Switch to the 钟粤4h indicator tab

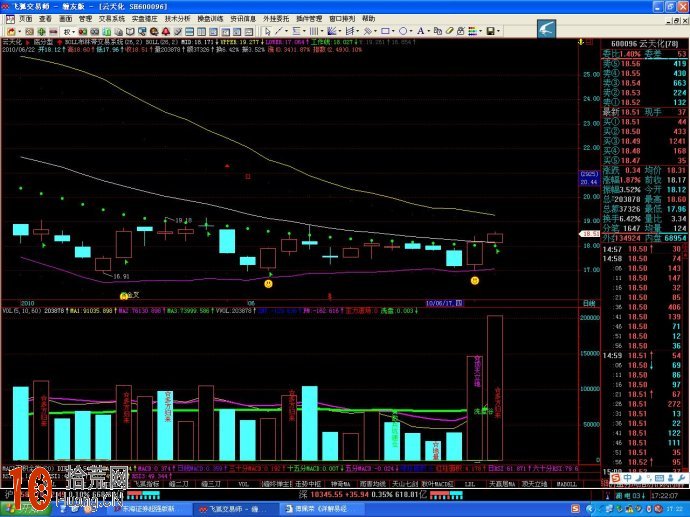(x=340, y=482)
